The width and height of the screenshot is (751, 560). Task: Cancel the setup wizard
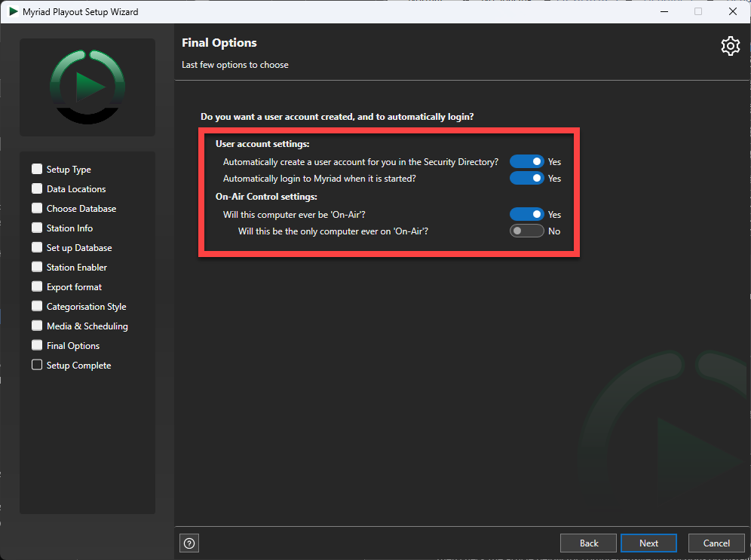click(716, 543)
